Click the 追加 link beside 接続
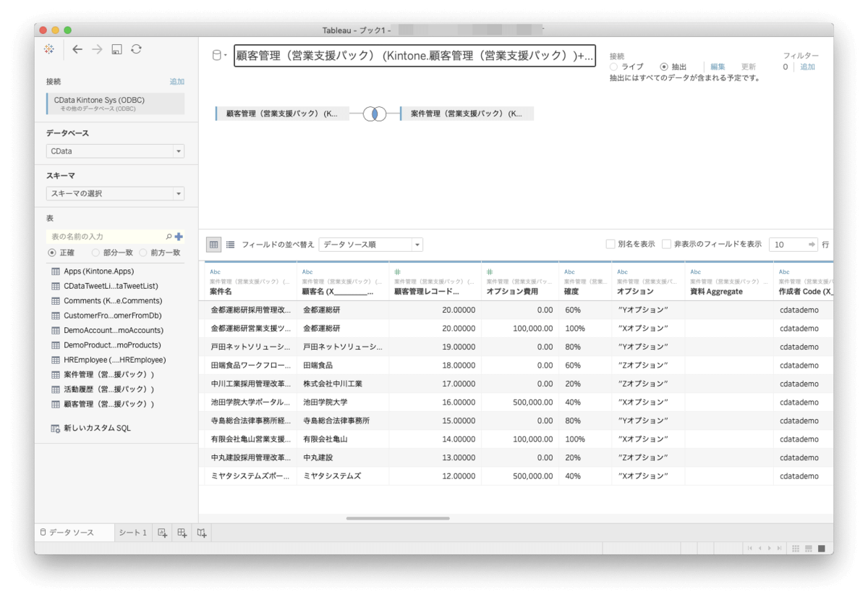868x600 pixels. [177, 82]
